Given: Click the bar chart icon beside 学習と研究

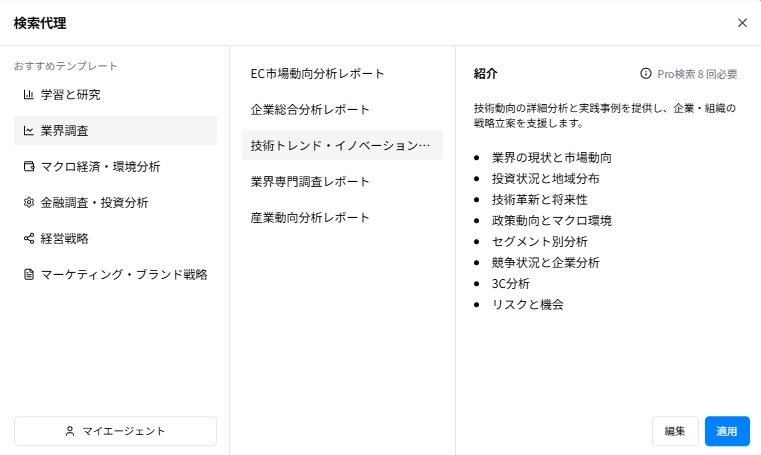Looking at the screenshot, I should coord(29,95).
